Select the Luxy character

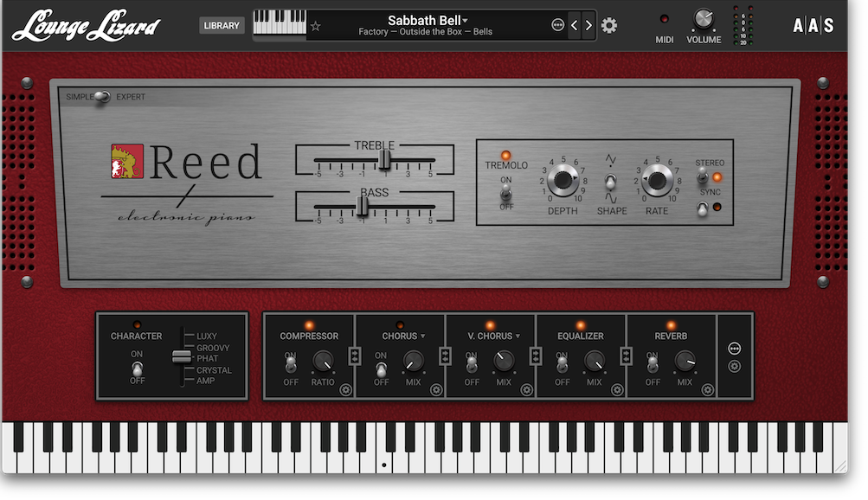(x=207, y=336)
